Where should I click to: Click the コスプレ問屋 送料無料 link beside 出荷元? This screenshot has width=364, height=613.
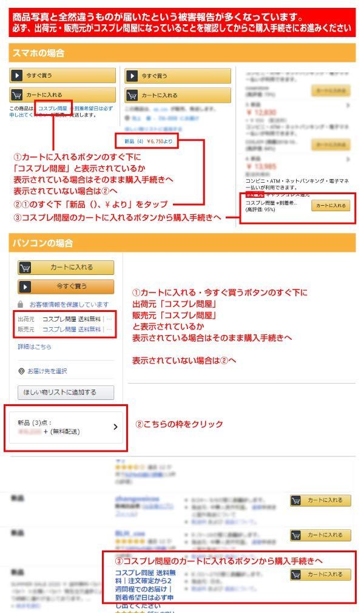(71, 319)
